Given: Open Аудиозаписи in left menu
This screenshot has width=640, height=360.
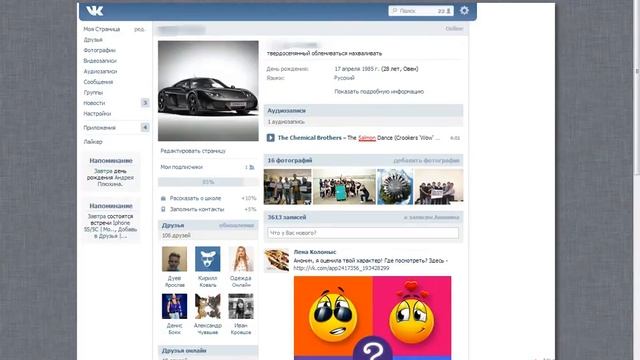Looking at the screenshot, I should (100, 71).
